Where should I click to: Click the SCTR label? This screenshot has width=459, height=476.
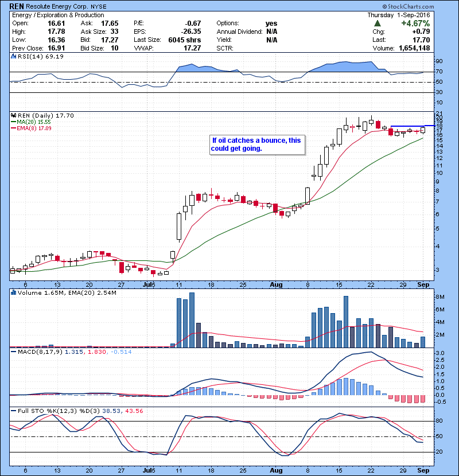coord(225,48)
